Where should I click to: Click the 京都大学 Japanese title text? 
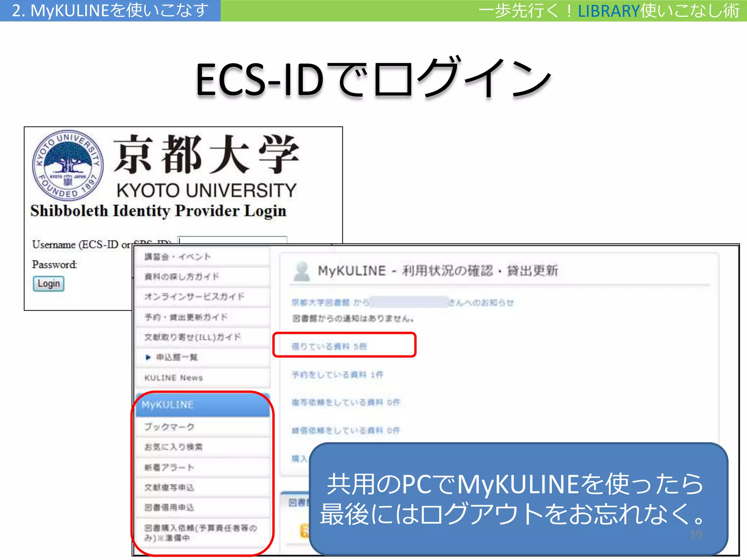206,154
